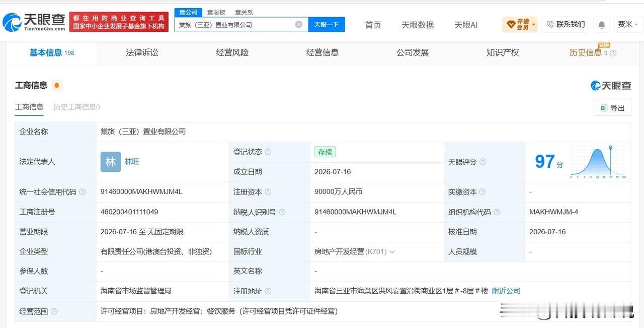Click the 联系我们 contact button
Viewport: 644px width, 328px height.
click(566, 24)
